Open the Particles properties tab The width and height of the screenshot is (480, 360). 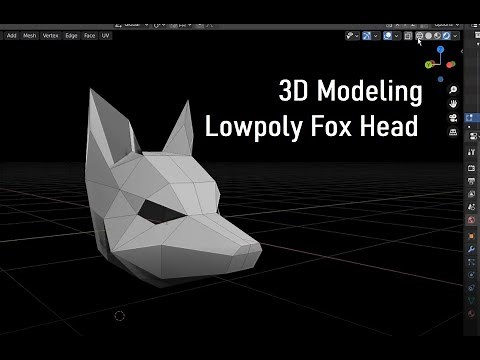471,262
